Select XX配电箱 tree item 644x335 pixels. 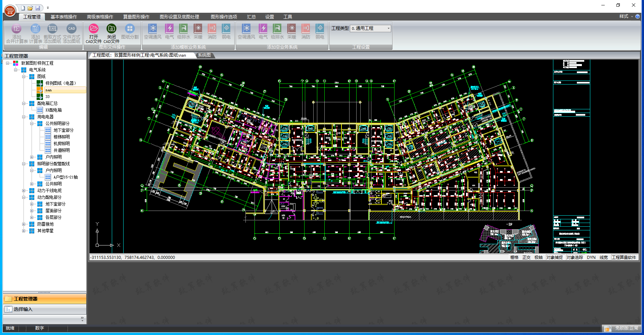click(x=54, y=110)
